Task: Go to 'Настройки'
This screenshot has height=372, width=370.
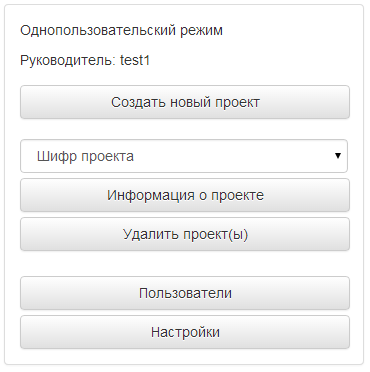Action: [185, 332]
